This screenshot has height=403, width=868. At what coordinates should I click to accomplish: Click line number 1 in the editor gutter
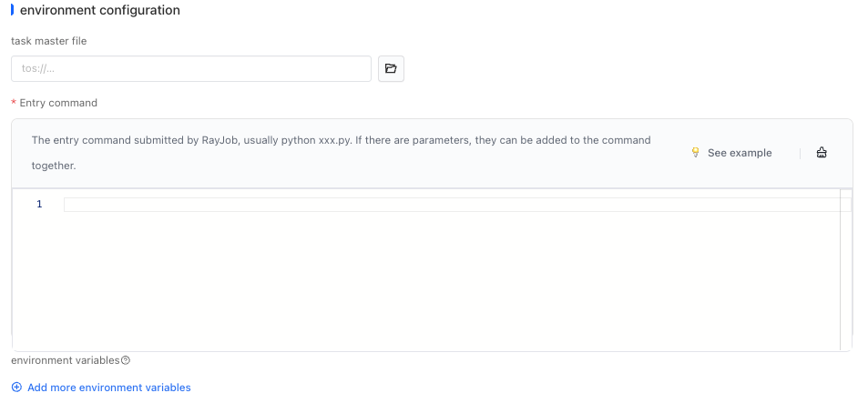click(x=39, y=205)
